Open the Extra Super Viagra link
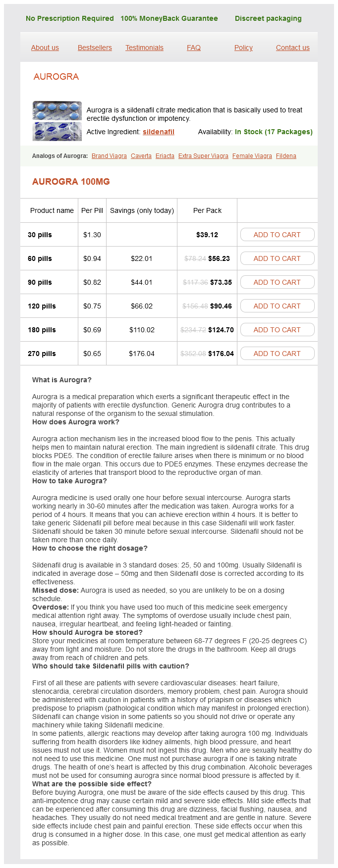Viewport: 338px width, 868px height. pos(203,156)
